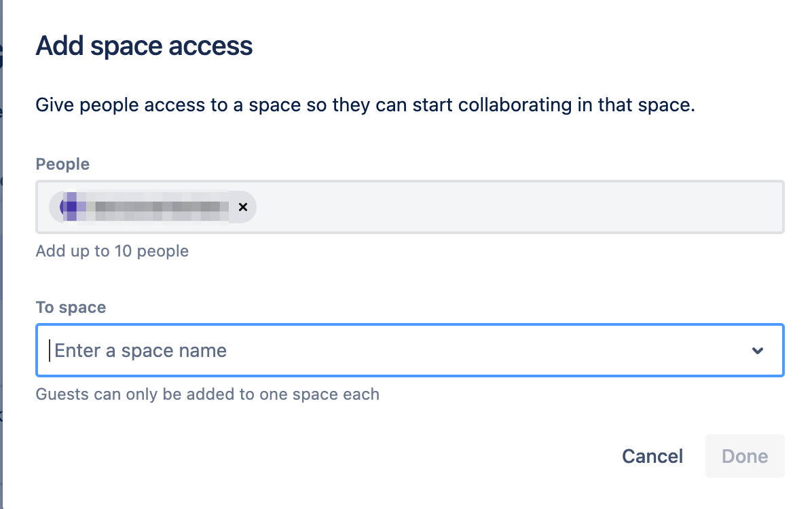Image resolution: width=812 pixels, height=509 pixels.
Task: Click the Add space access heading
Action: 144,46
